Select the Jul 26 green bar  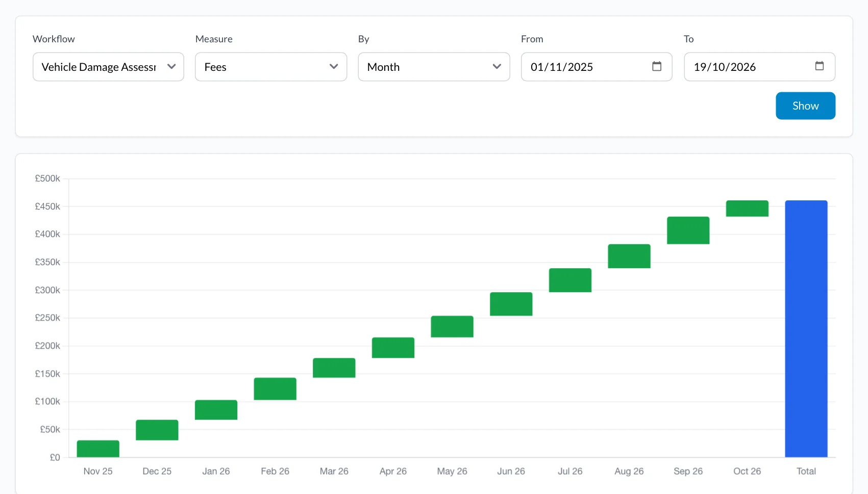(570, 280)
